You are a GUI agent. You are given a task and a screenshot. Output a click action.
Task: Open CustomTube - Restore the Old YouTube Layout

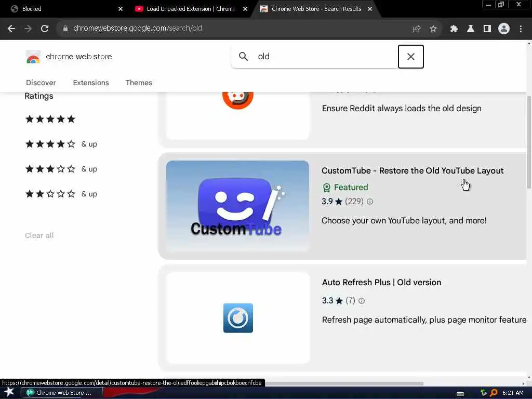[413, 170]
